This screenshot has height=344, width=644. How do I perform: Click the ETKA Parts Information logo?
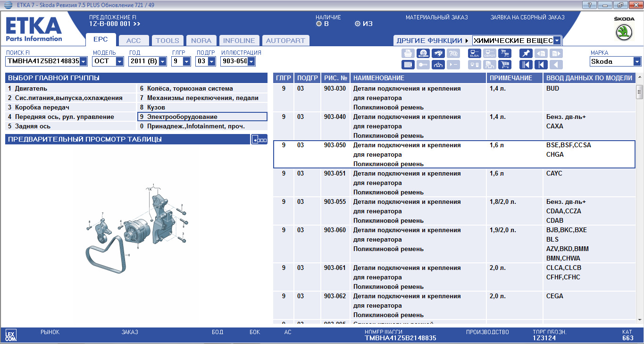click(x=34, y=29)
